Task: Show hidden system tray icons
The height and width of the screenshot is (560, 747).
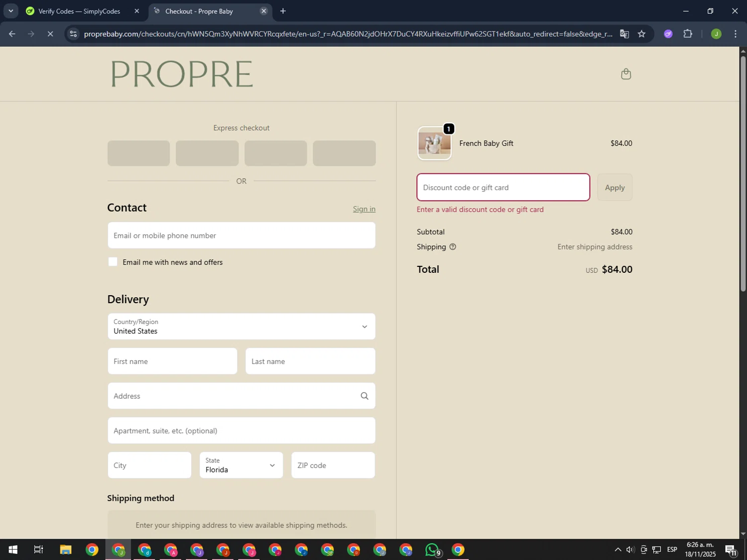Action: (618, 550)
